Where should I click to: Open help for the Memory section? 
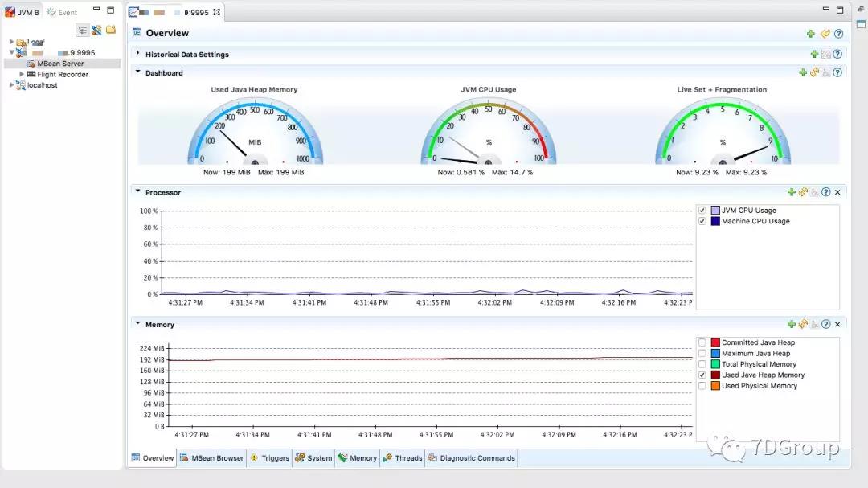pyautogui.click(x=826, y=324)
